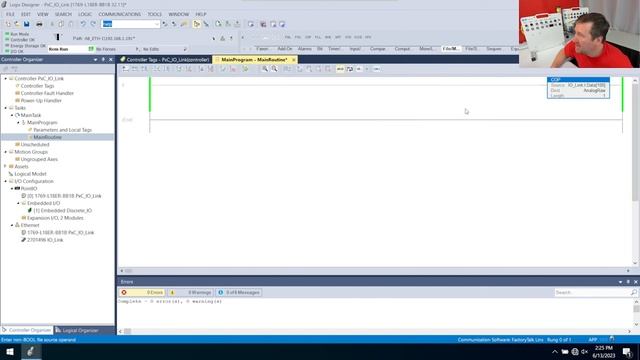Screen dimensions: 640x360
Task: Zoom out on the ladder editor
Action: (274, 69)
